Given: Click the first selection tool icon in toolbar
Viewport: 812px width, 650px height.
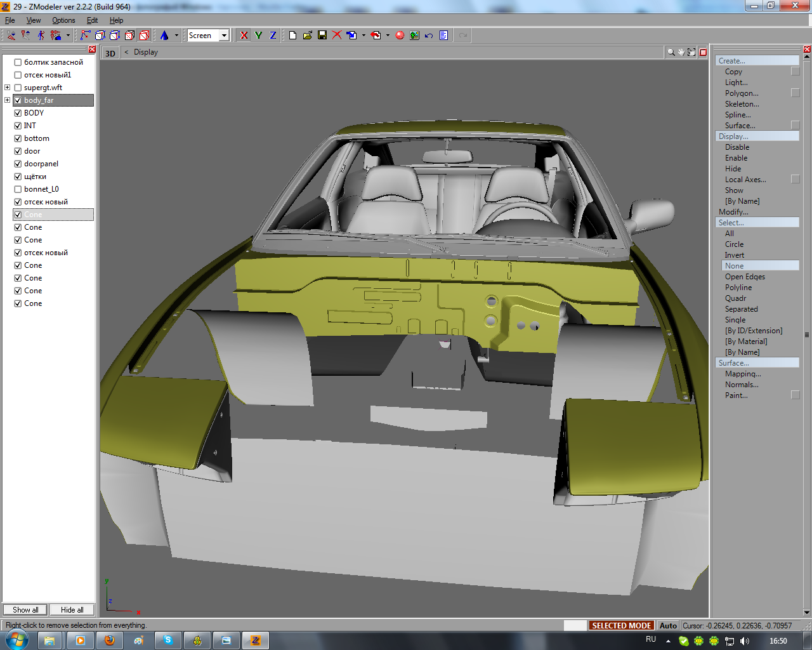Looking at the screenshot, I should [11, 36].
